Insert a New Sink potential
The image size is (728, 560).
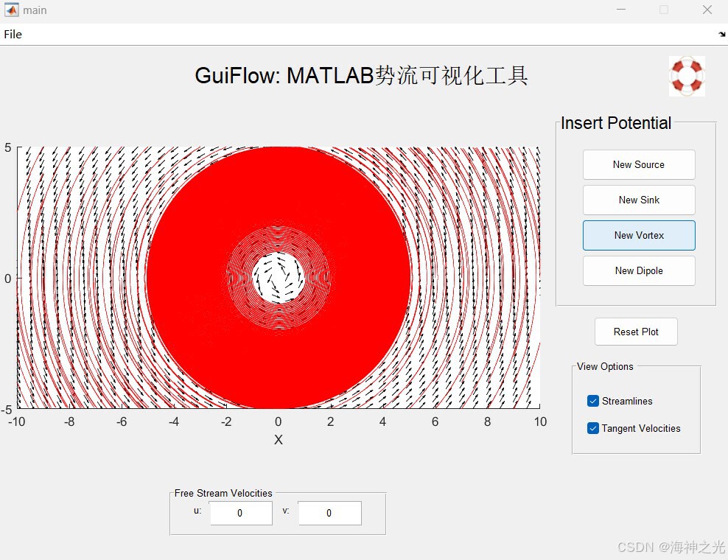[x=639, y=200]
